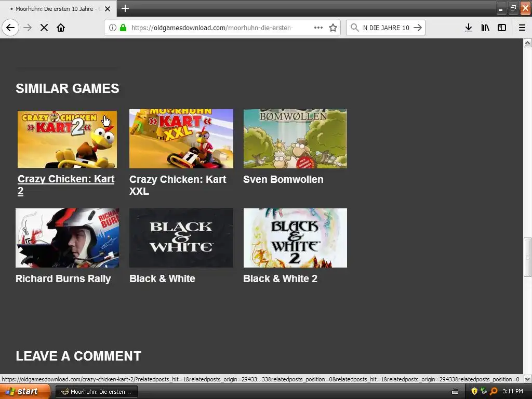Screen dimensions: 532x399
Task: Click the network connection tray icon
Action: (x=484, y=391)
